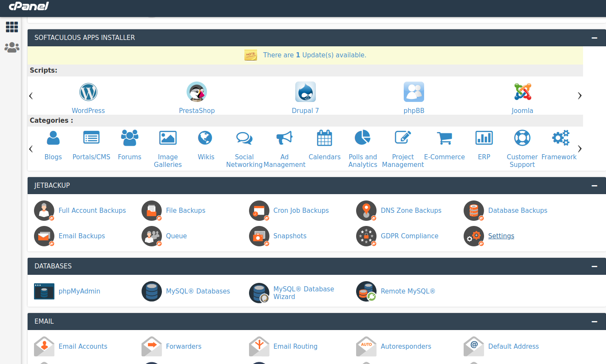Screen dimensions: 606x364
Task: Open the Full Account Backups link
Action: (x=92, y=211)
